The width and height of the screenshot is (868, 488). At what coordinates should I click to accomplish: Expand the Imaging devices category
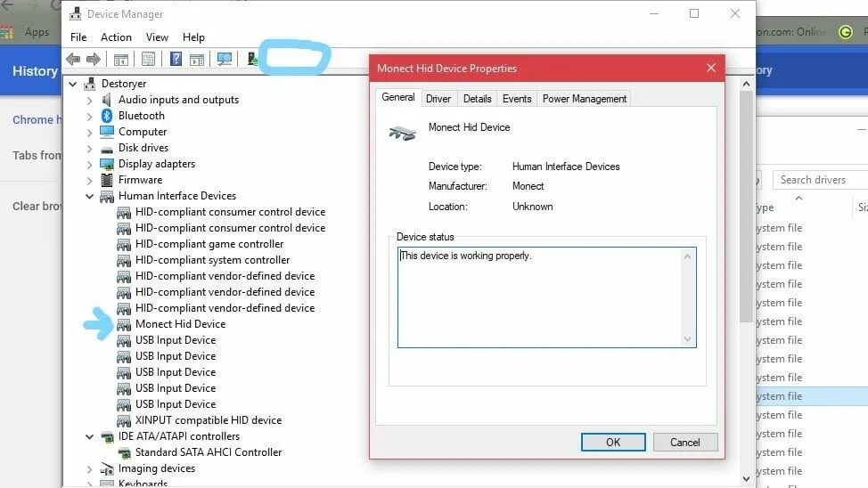point(90,469)
